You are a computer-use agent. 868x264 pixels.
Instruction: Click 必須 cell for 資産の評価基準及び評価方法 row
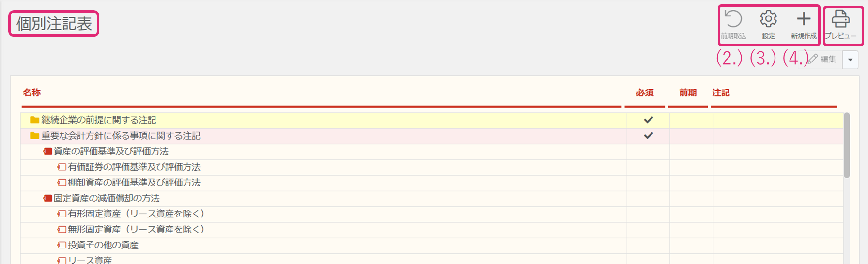(x=648, y=152)
